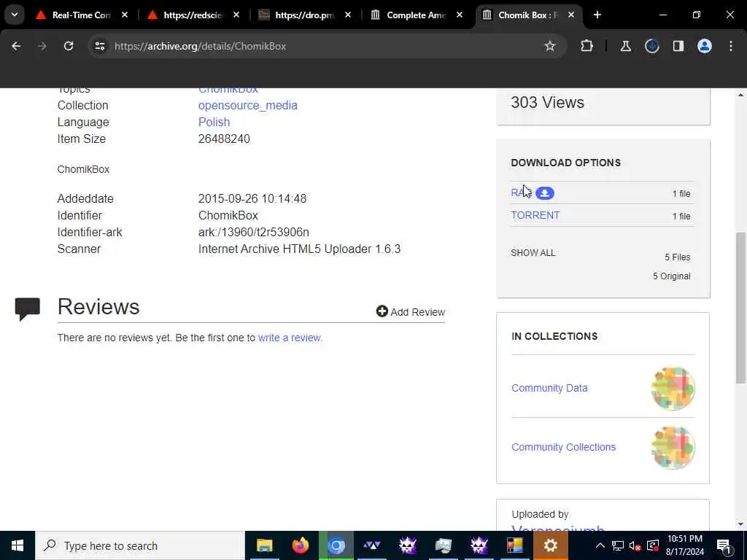Bookmark this page with the star
747x560 pixels.
click(550, 46)
